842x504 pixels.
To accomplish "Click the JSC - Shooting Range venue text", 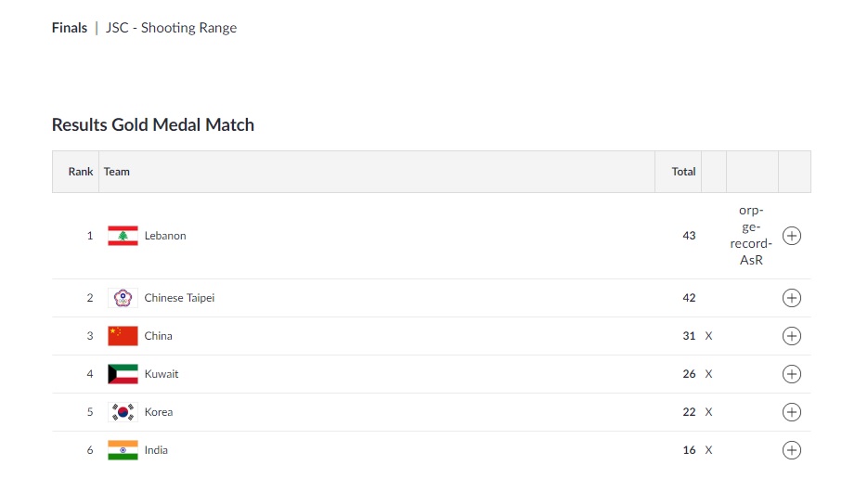I will click(x=172, y=28).
